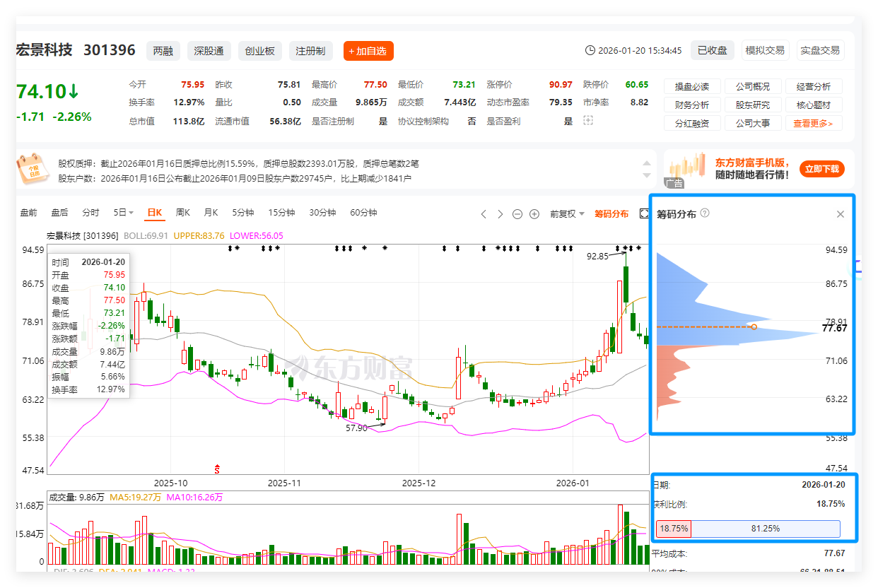Click the 两融 tag
This screenshot has width=878, height=588.
[x=163, y=51]
